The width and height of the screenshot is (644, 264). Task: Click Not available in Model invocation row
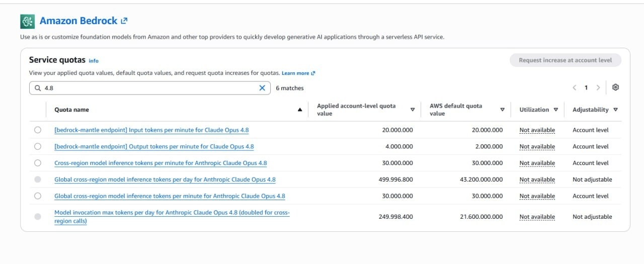[537, 217]
